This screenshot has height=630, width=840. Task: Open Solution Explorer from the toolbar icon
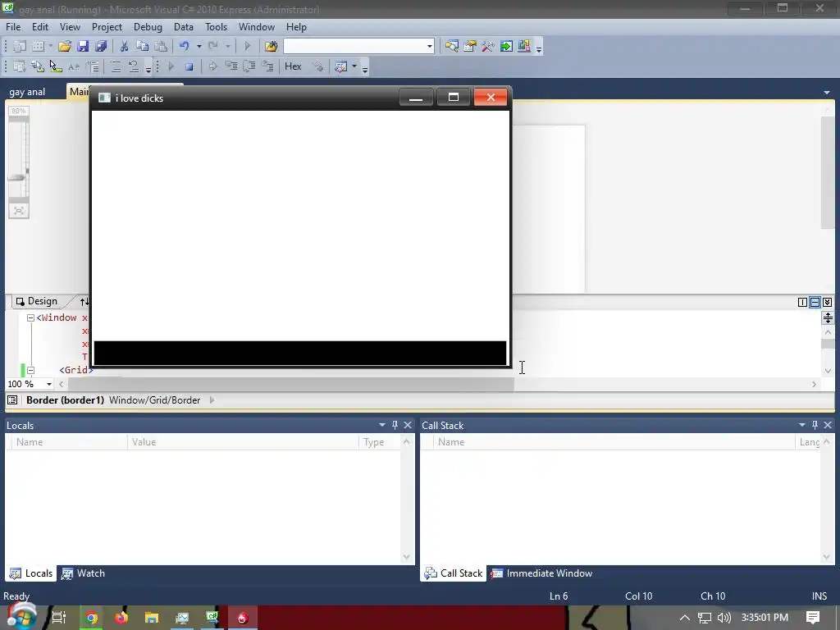(452, 47)
